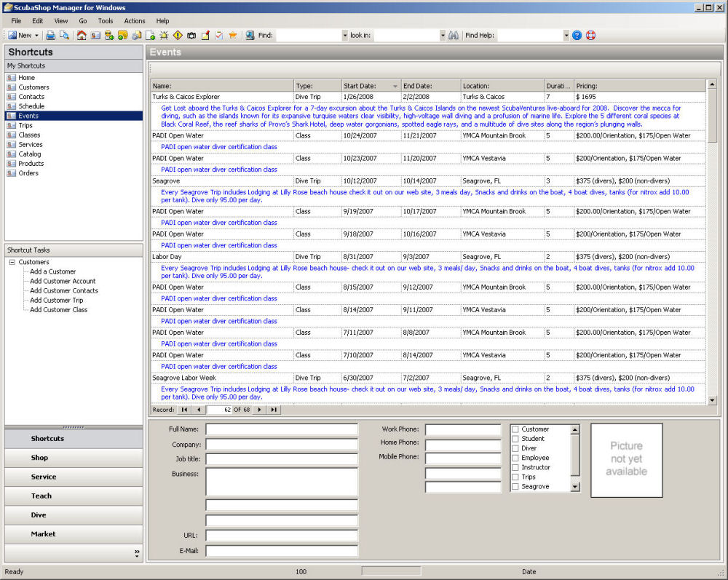
Task: Open the Edit menu
Action: 38,21
